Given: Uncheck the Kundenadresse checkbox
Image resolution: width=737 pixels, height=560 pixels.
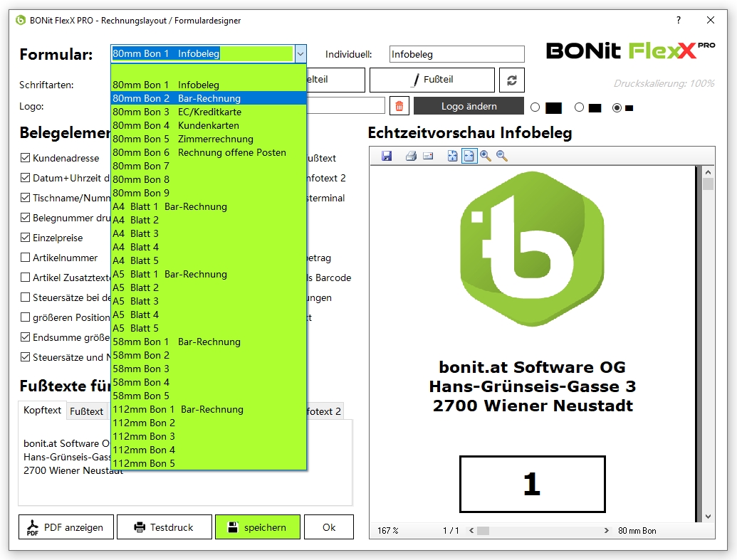Looking at the screenshot, I should click(x=26, y=158).
